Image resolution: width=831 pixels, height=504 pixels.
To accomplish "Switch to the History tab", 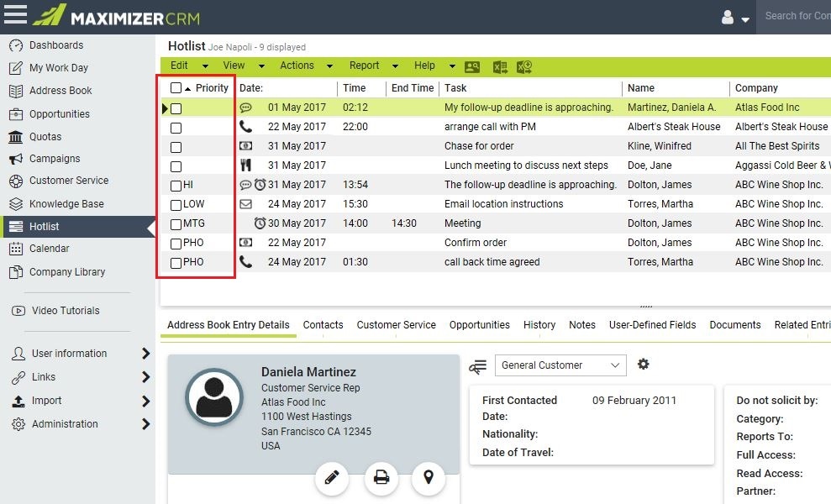I will click(539, 325).
